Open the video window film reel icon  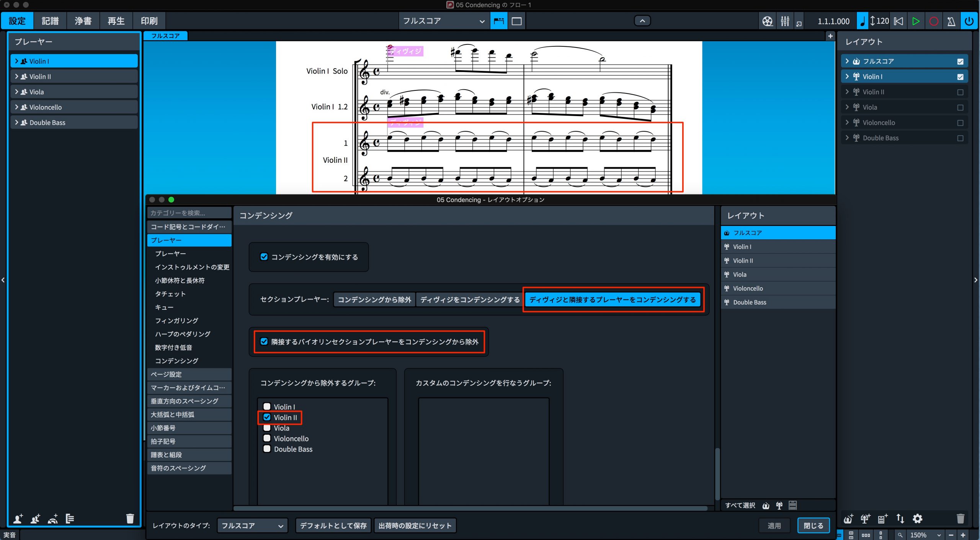pyautogui.click(x=767, y=21)
